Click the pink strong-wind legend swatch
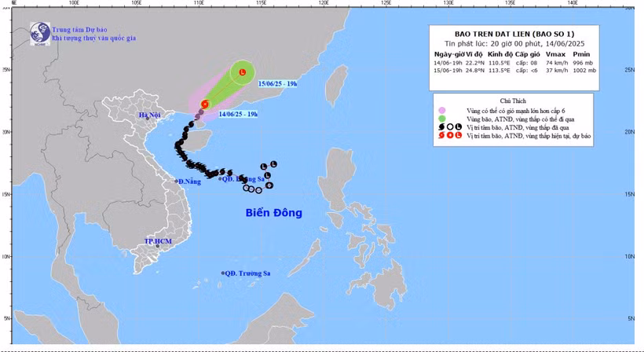Image resolution: width=644 pixels, height=352 pixels. pos(441,110)
